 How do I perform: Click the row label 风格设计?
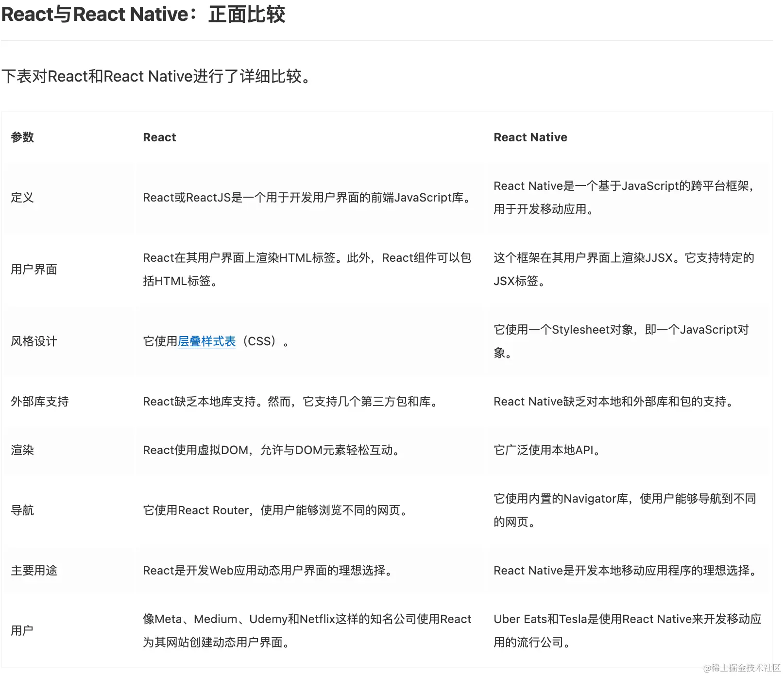click(x=34, y=341)
